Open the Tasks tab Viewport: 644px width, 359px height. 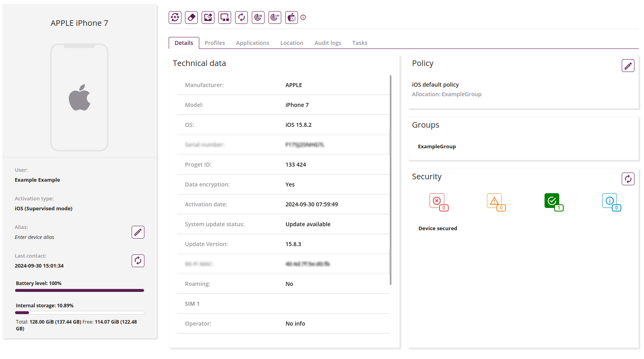coord(360,43)
